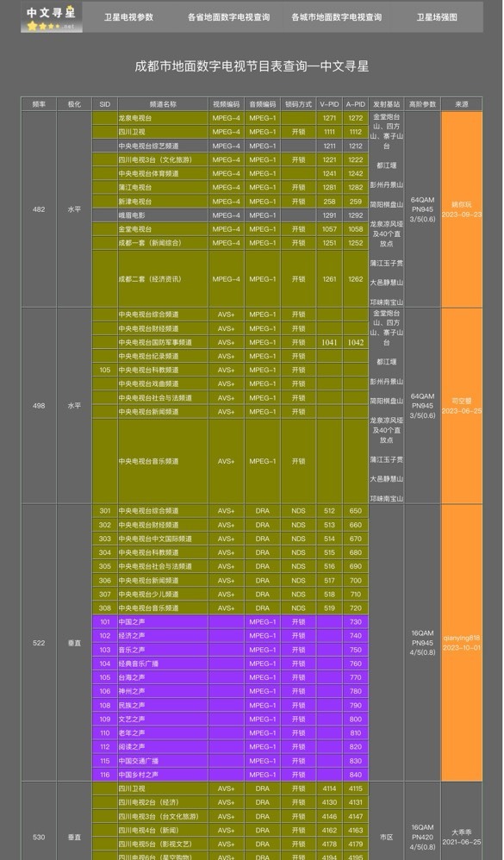Viewport: 504px width, 860px height.
Task: Click the 新津电视台 channel name
Action: click(x=135, y=202)
